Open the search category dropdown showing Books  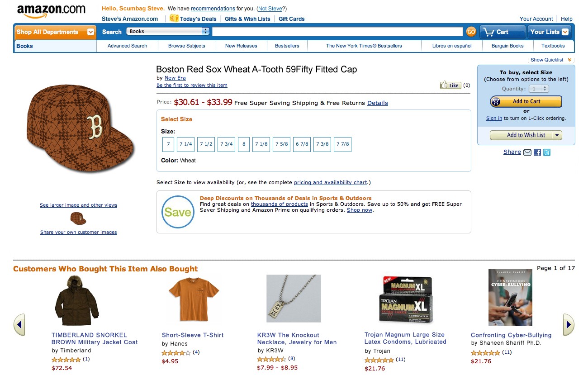(168, 31)
